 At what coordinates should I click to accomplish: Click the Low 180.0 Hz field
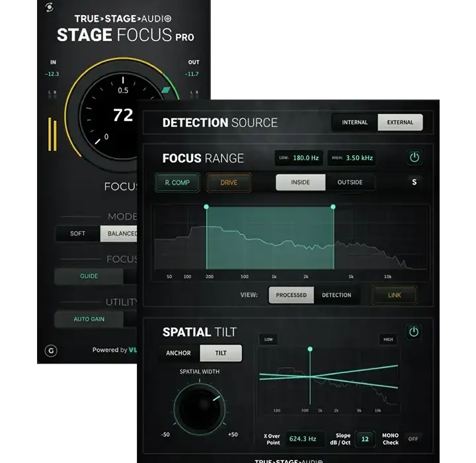tap(299, 158)
